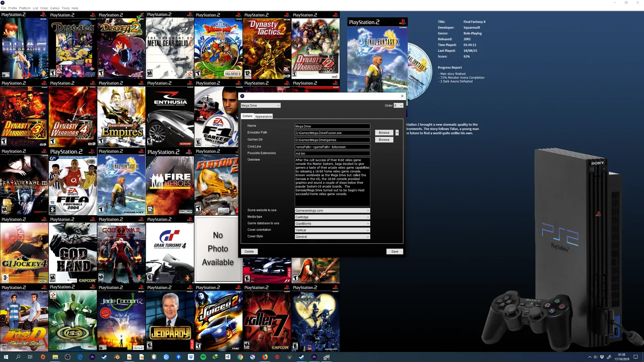Select the God Hand game cover
Screen dimensions: 644x362
click(73, 250)
